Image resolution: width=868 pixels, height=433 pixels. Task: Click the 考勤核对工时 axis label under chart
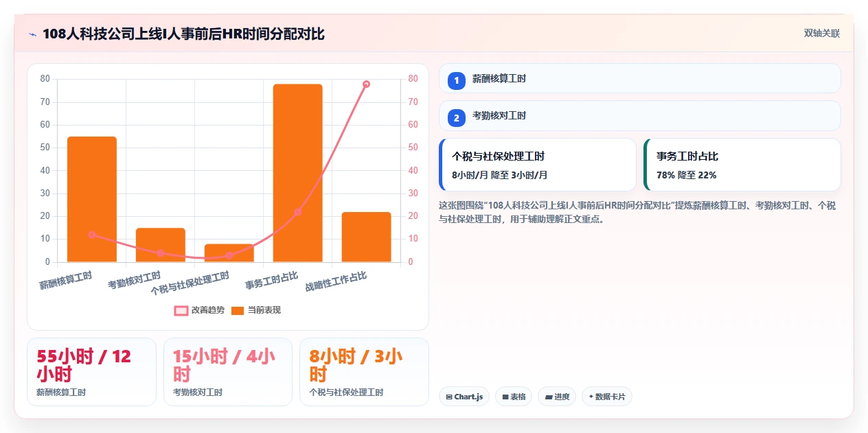pyautogui.click(x=135, y=280)
